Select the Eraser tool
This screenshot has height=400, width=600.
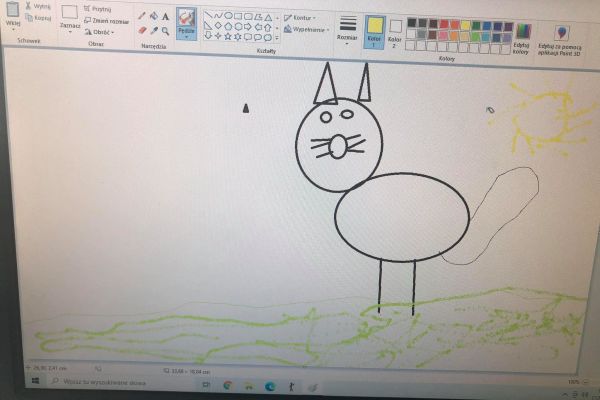pos(142,31)
